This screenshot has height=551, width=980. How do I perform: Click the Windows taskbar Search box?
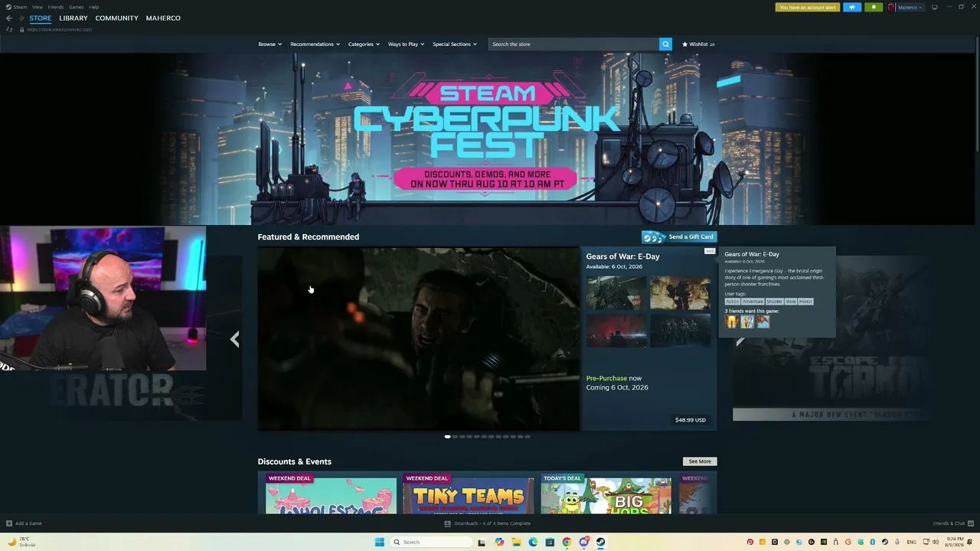coord(431,542)
